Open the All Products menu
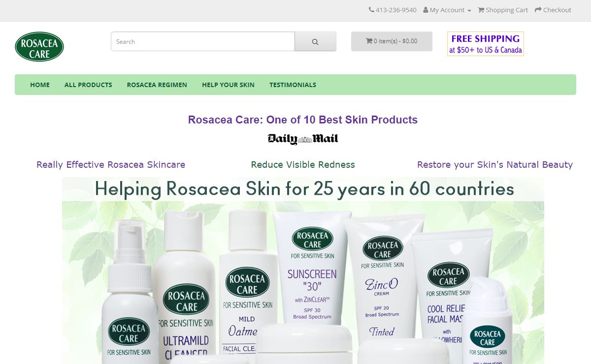The width and height of the screenshot is (591, 364). 88,85
